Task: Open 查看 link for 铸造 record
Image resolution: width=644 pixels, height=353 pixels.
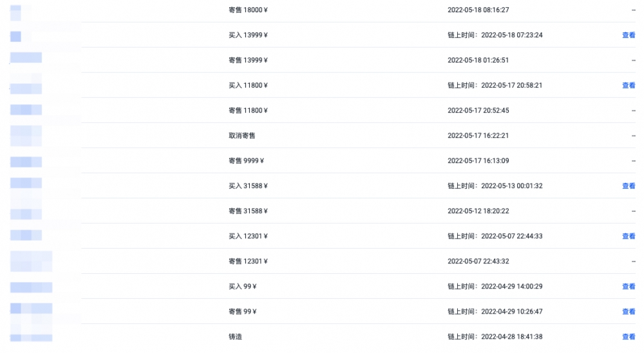Action: coord(629,336)
